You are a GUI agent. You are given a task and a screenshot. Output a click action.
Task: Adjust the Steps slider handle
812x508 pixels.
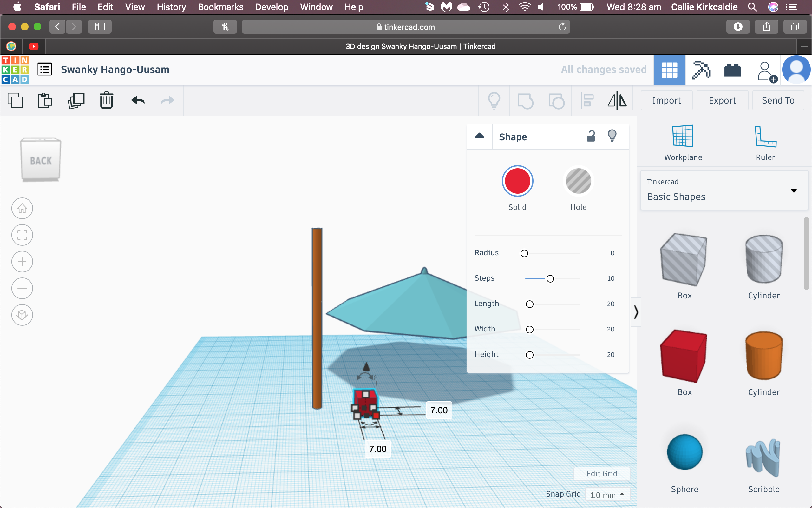pyautogui.click(x=550, y=279)
